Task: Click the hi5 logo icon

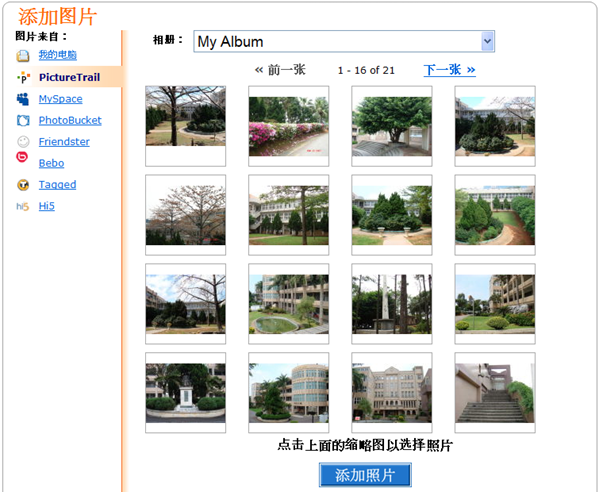Action: [22, 207]
